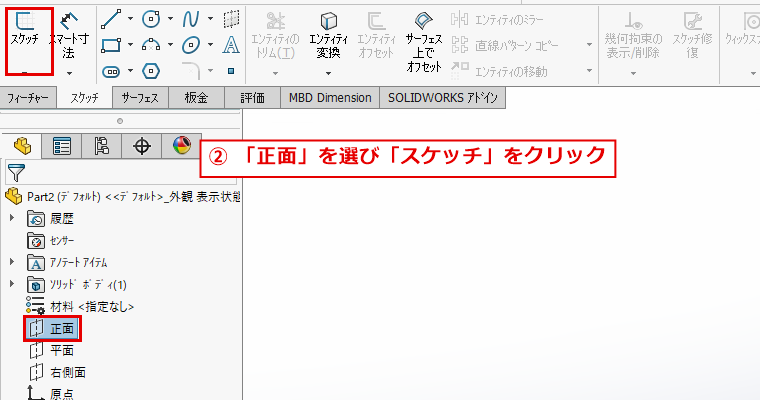Open the Line tool dropdown arrow

point(130,19)
